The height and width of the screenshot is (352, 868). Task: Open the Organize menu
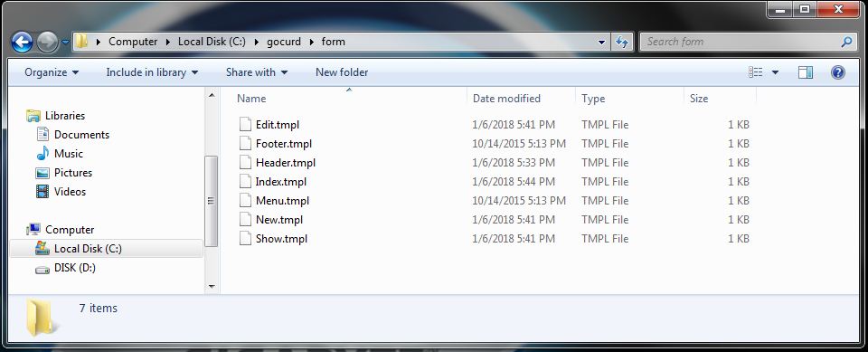click(x=52, y=72)
